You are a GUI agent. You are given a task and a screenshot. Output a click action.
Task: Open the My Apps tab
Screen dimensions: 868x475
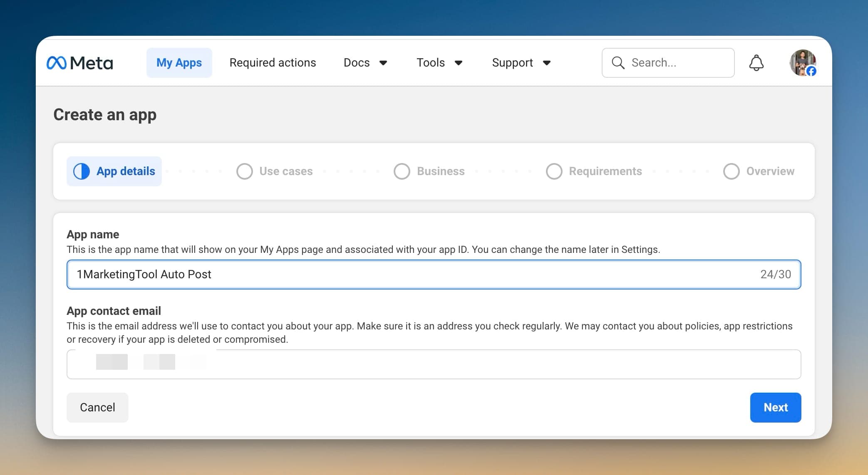[x=179, y=63]
